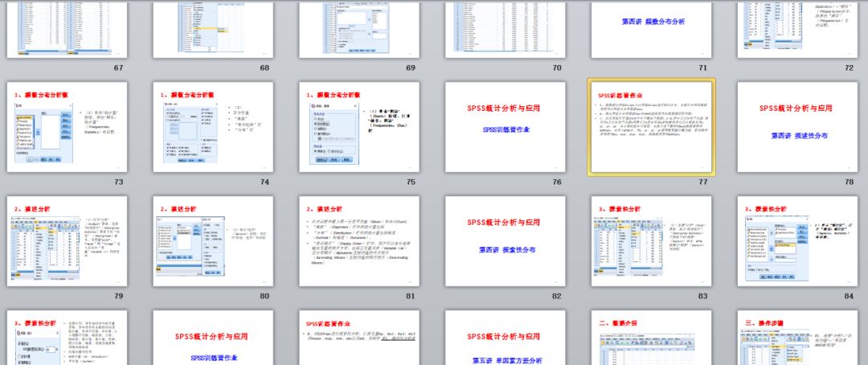The image size is (868, 365).
Task: Click slide number label 72
Action: click(x=850, y=68)
